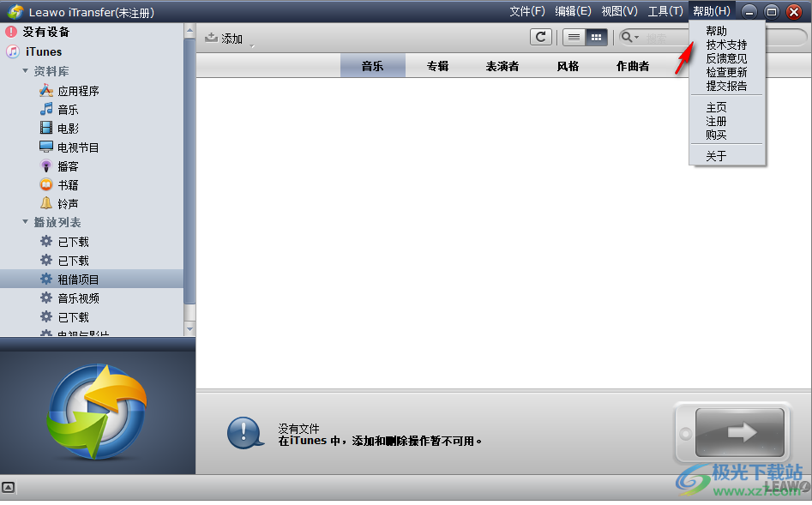This screenshot has height=505, width=812.
Task: Switch to the 风格 column tab
Action: pos(568,66)
